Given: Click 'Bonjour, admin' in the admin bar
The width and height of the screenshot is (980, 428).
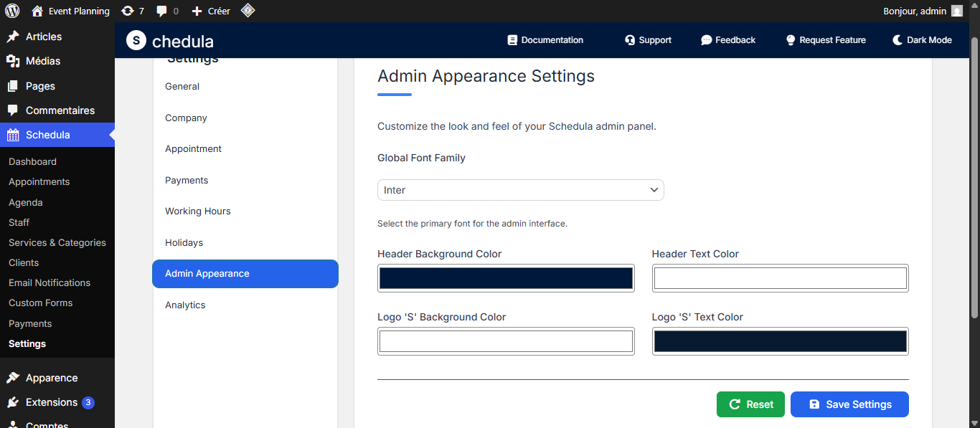Looking at the screenshot, I should click(915, 11).
